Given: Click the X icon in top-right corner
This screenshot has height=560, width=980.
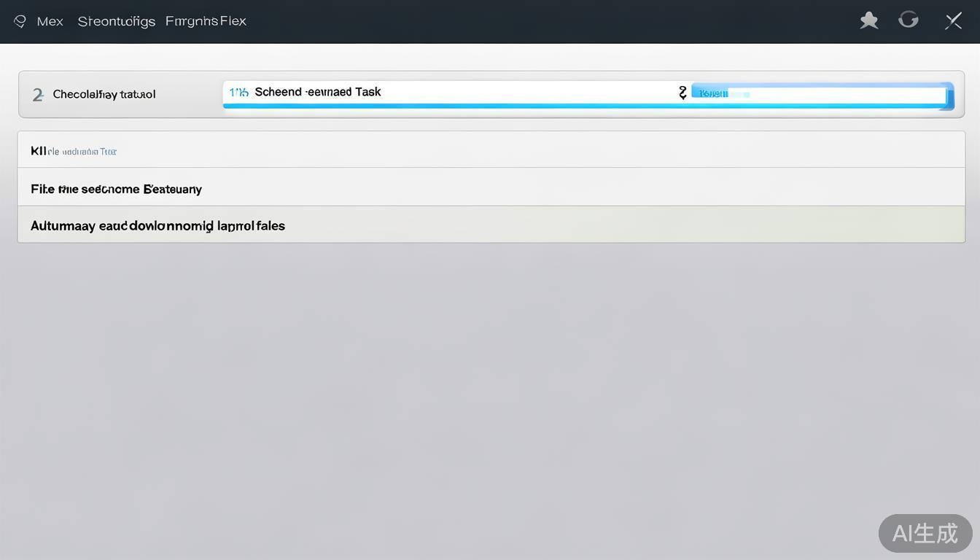Looking at the screenshot, I should 953,21.
